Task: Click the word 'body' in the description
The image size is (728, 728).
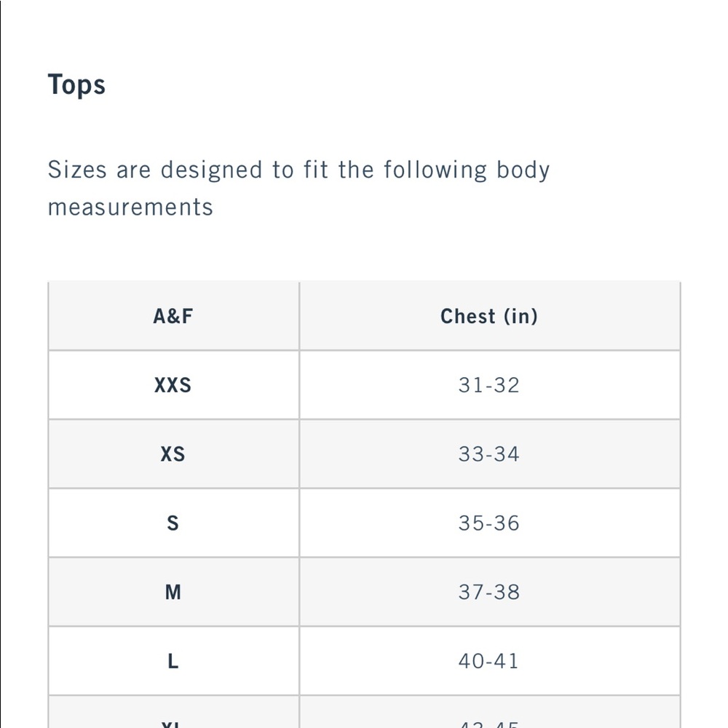Action: pyautogui.click(x=523, y=170)
